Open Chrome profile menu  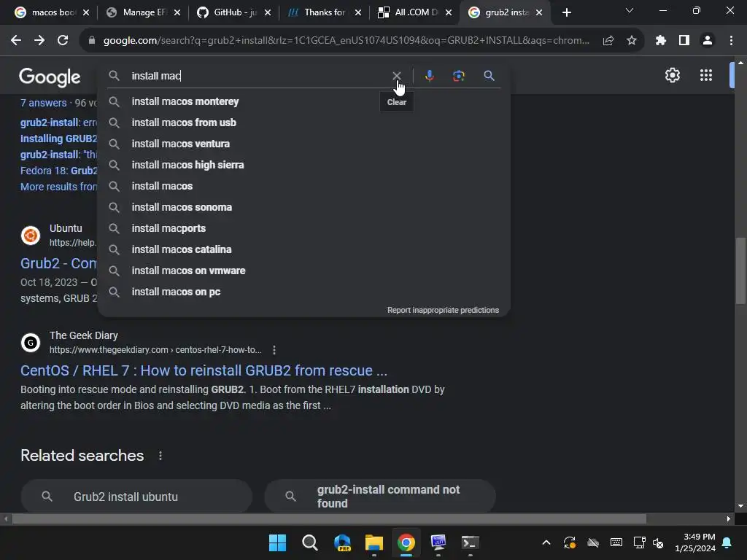point(708,41)
